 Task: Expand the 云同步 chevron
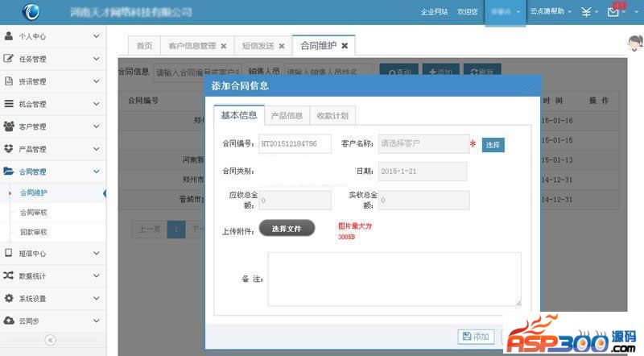point(96,321)
